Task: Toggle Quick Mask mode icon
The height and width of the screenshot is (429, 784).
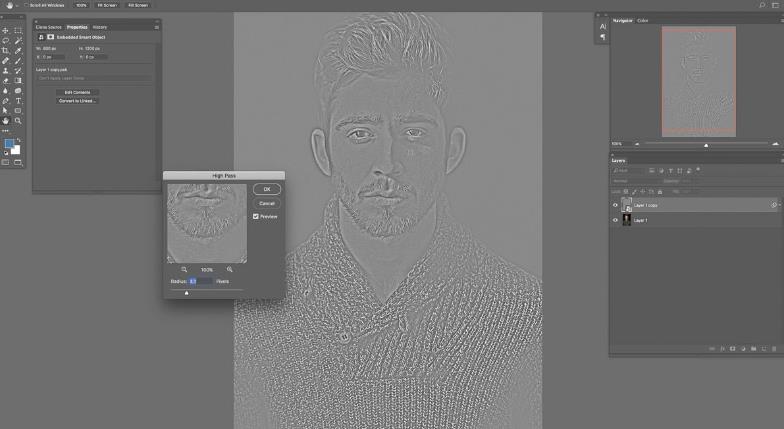Action: 6,162
